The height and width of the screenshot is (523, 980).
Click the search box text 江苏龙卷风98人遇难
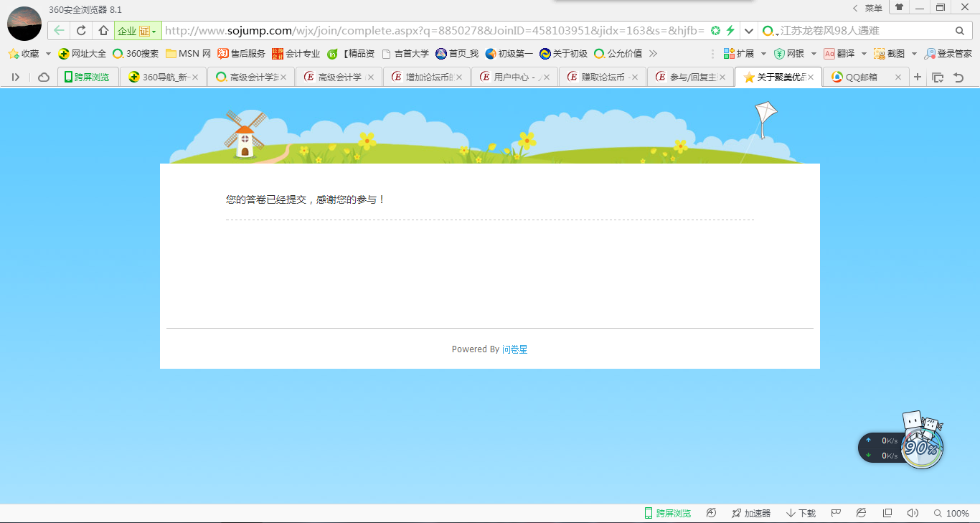[x=829, y=31]
